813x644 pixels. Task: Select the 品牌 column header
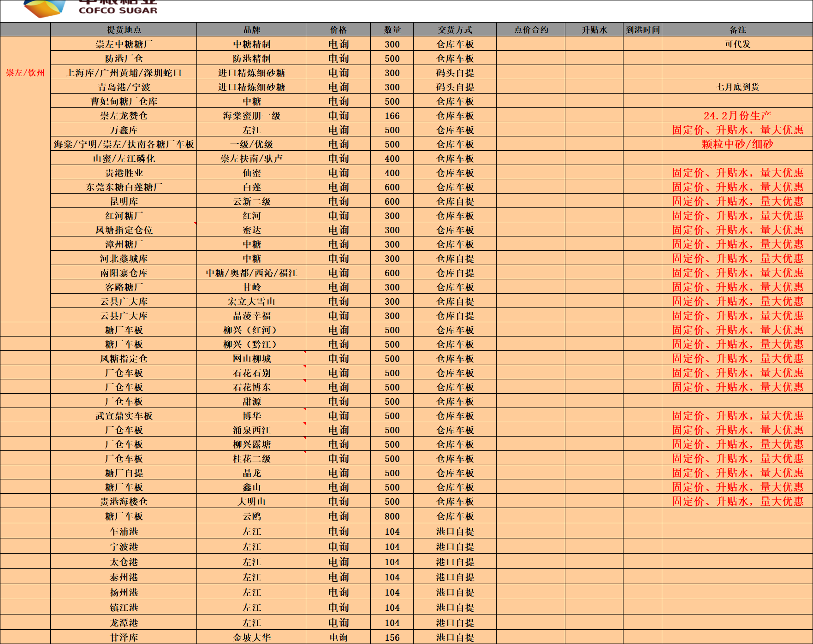click(251, 30)
